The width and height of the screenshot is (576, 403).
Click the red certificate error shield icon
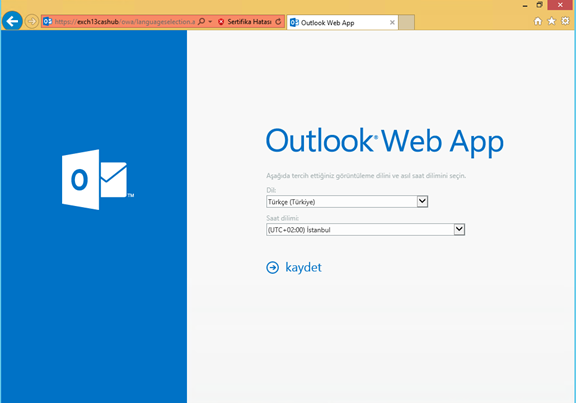pos(221,22)
